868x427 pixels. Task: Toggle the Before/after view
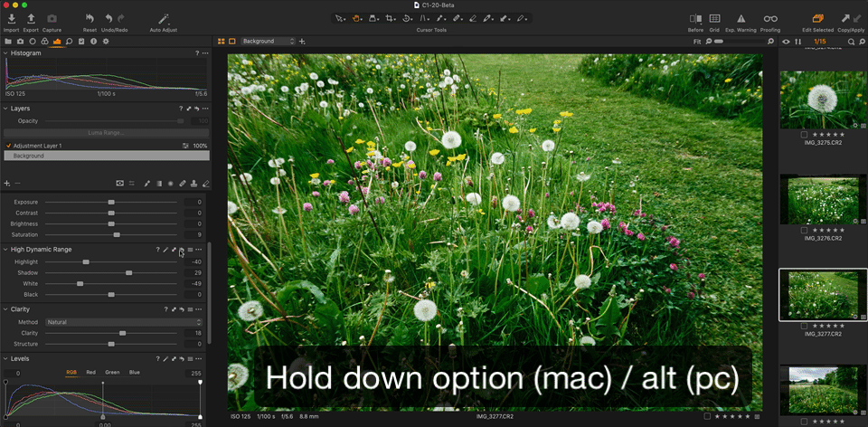[x=696, y=19]
